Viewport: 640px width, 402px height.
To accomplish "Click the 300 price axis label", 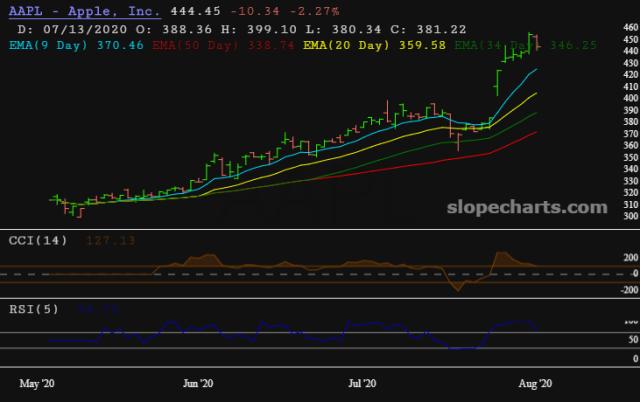I will pyautogui.click(x=631, y=216).
